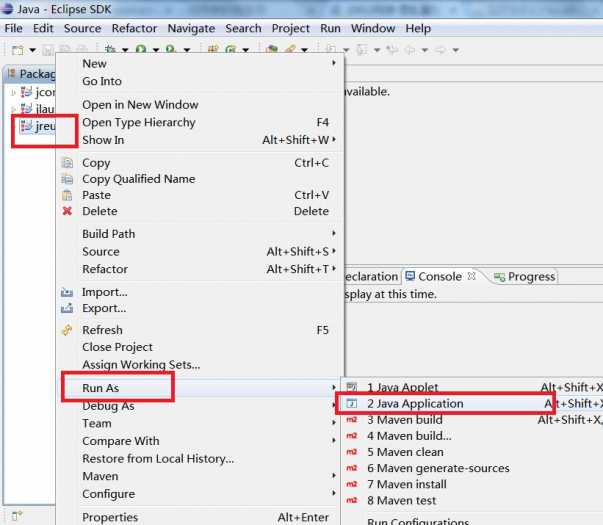Click the Paste clipboard icon
The image size is (603, 525).
tap(67, 195)
